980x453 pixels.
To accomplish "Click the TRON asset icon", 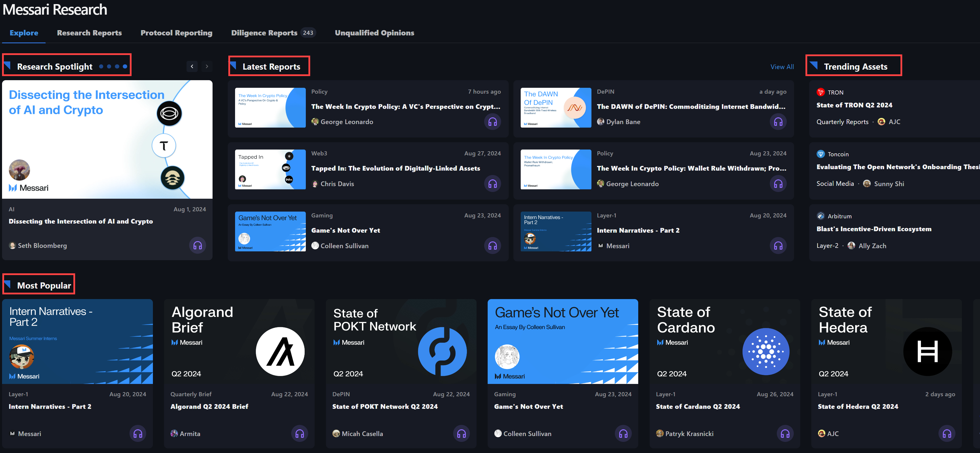I will coord(821,92).
